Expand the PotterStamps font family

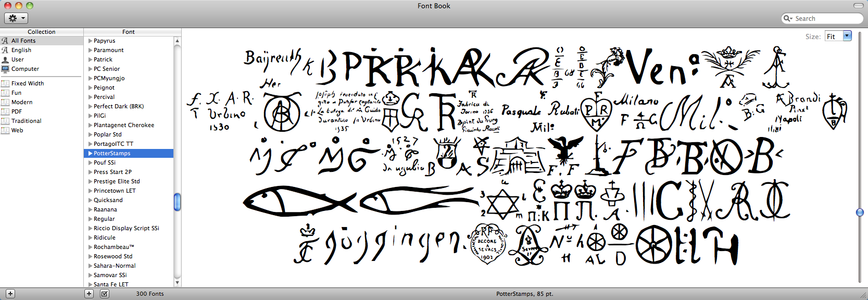coord(90,153)
